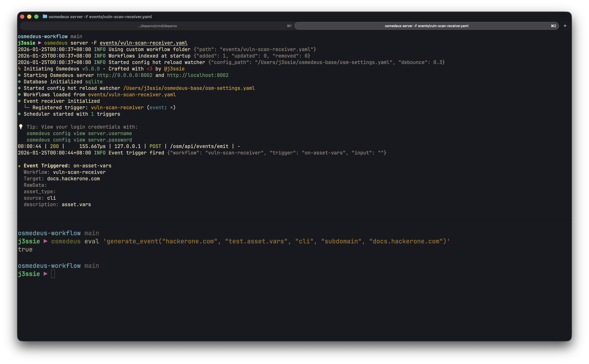Screen dimensions: 589x364
Task: Click 'Event trigger fired' log message
Action: [136, 153]
